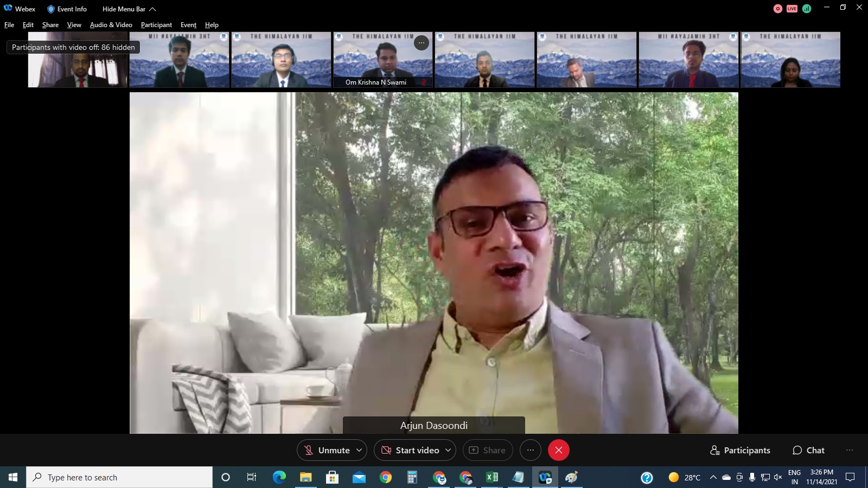Open the Participants panel
868x488 pixels.
(741, 450)
